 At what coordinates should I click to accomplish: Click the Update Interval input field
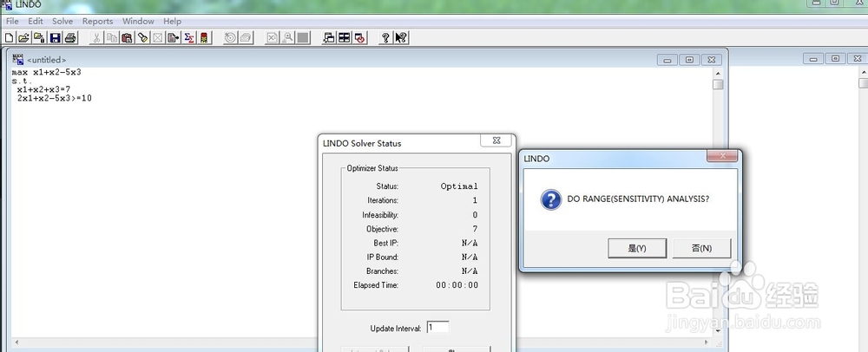[437, 327]
